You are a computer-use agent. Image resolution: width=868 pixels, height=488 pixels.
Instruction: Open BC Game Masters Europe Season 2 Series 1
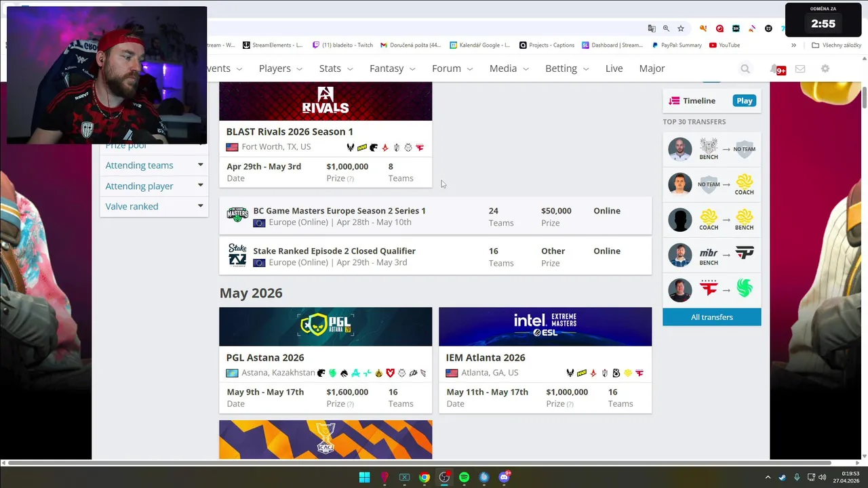pos(339,211)
